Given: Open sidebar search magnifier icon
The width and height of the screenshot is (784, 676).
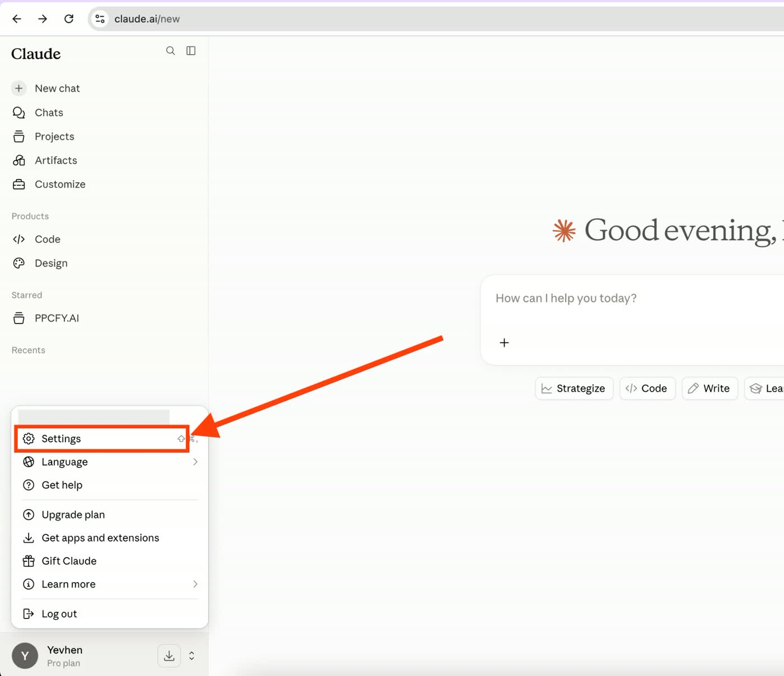Looking at the screenshot, I should [170, 51].
